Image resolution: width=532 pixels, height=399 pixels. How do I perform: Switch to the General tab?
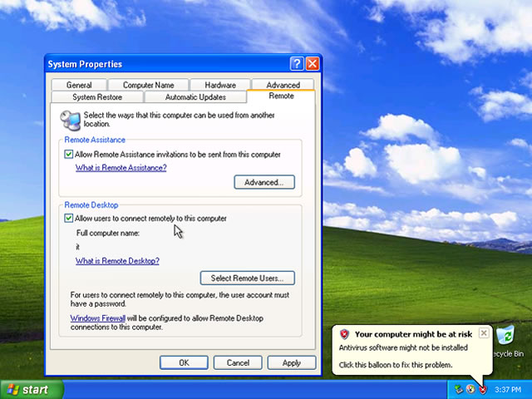click(x=79, y=85)
